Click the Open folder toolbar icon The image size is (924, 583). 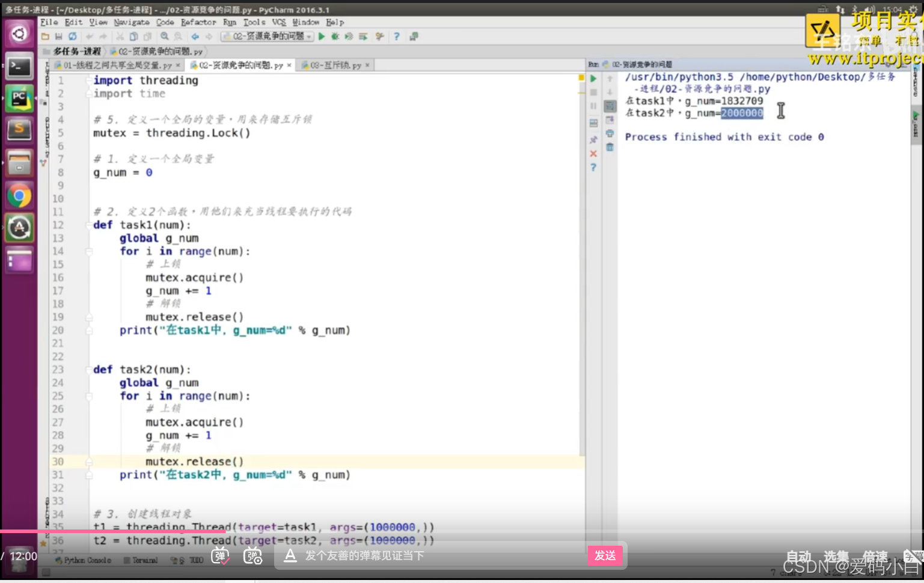(45, 37)
